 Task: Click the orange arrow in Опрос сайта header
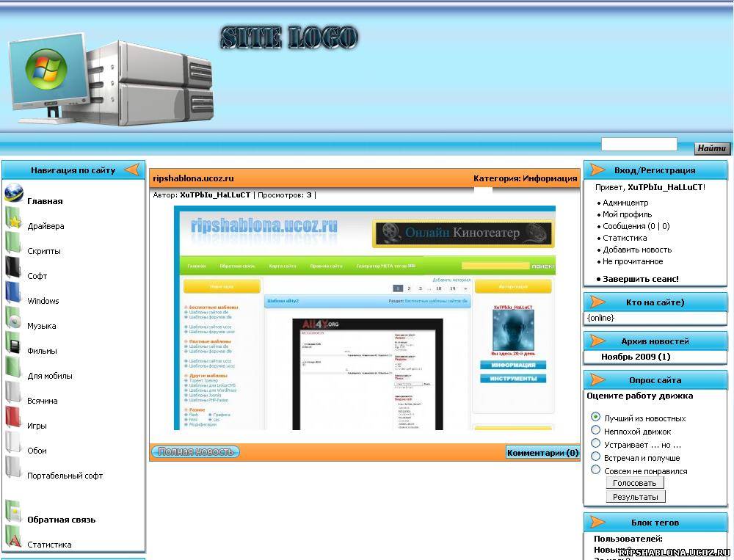click(x=597, y=379)
